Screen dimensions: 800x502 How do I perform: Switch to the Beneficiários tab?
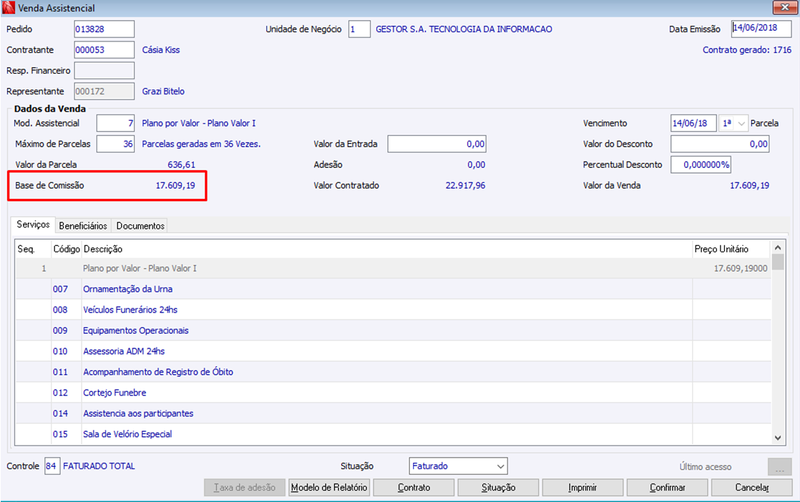coord(83,225)
